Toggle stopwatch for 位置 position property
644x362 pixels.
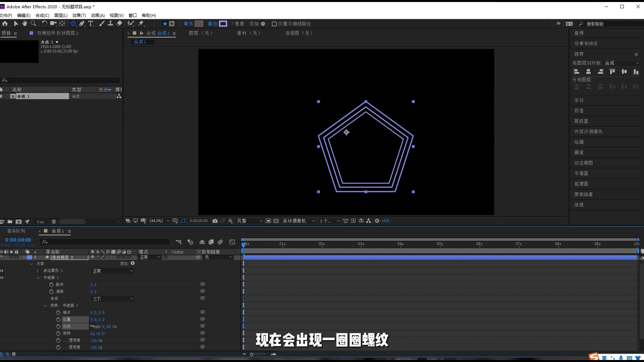[58, 319]
